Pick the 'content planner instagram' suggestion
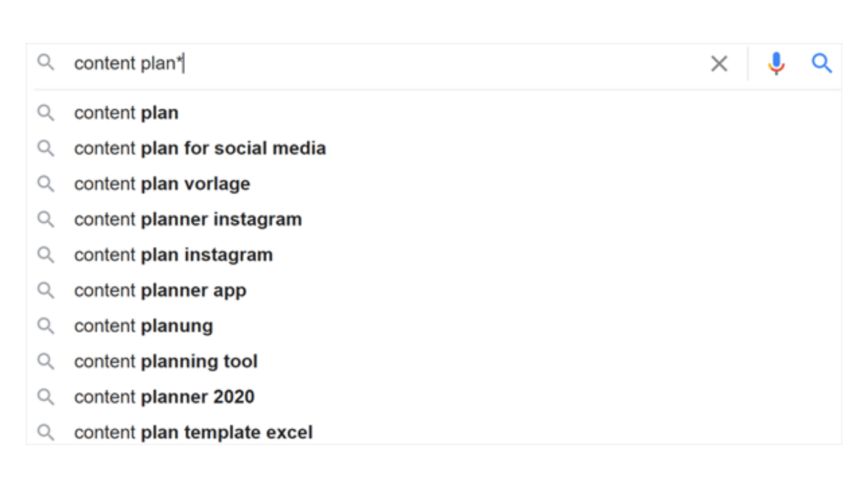868x488 pixels. click(434, 220)
